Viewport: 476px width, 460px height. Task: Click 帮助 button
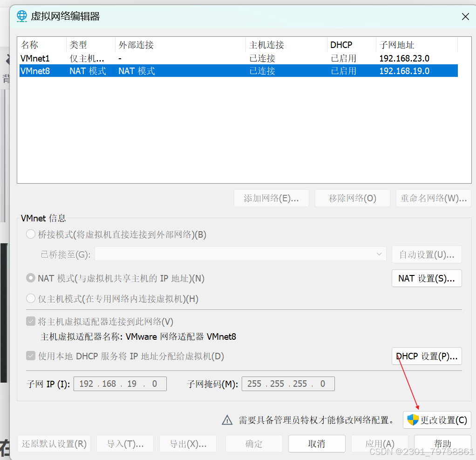(x=442, y=444)
